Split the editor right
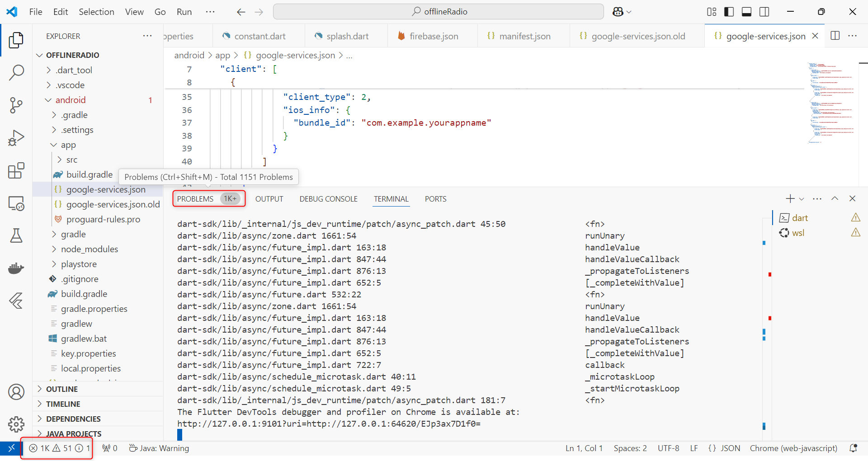This screenshot has height=461, width=868. pyautogui.click(x=835, y=36)
